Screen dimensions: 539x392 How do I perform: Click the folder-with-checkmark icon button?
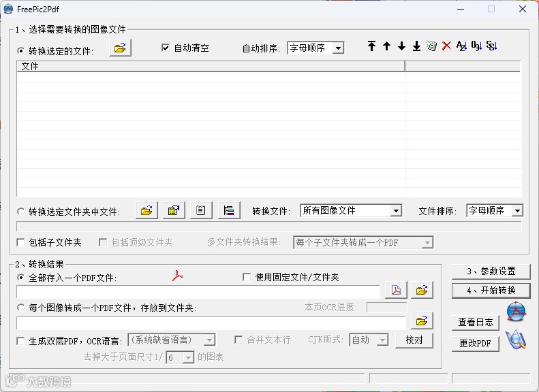click(174, 210)
